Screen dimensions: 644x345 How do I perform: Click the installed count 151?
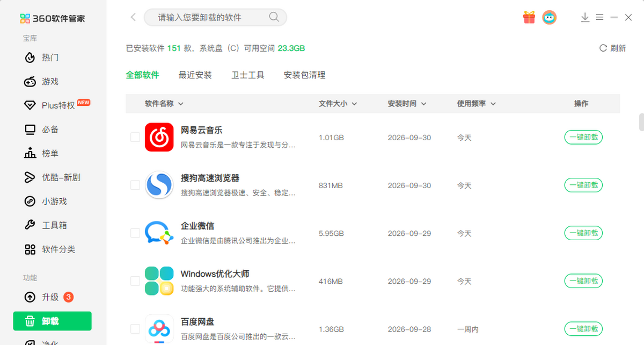[174, 48]
